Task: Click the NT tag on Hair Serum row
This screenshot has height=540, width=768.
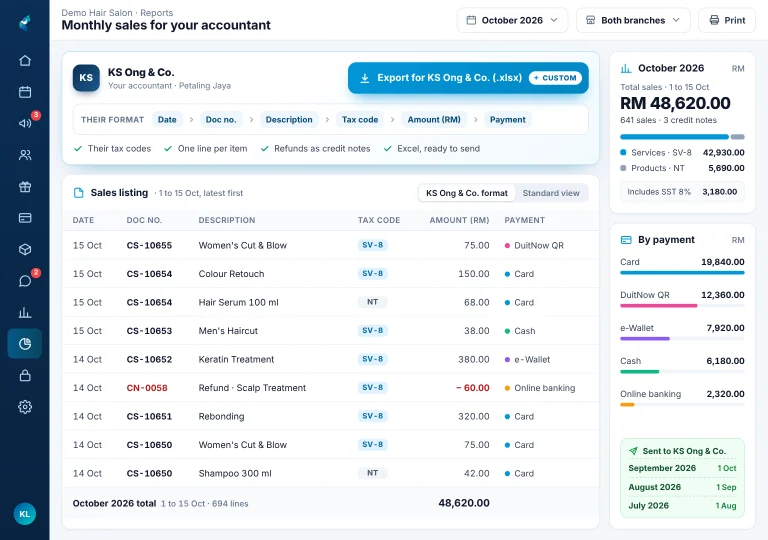Action: point(373,302)
